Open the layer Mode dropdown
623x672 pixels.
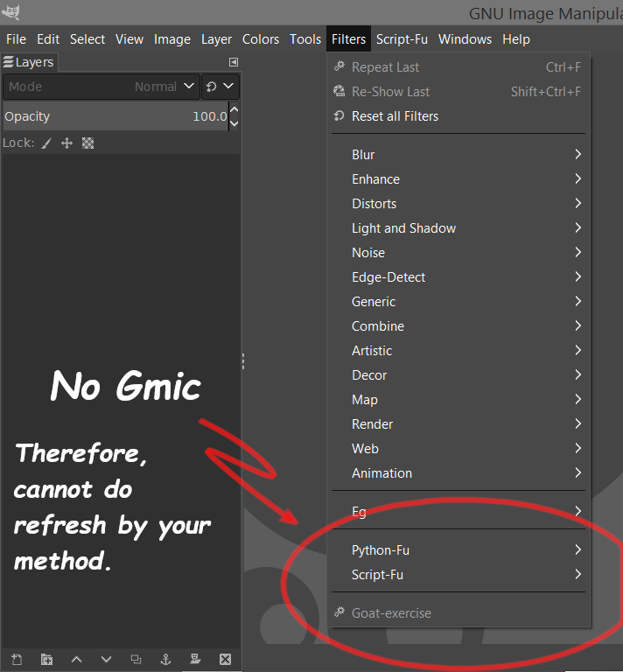[x=101, y=87]
